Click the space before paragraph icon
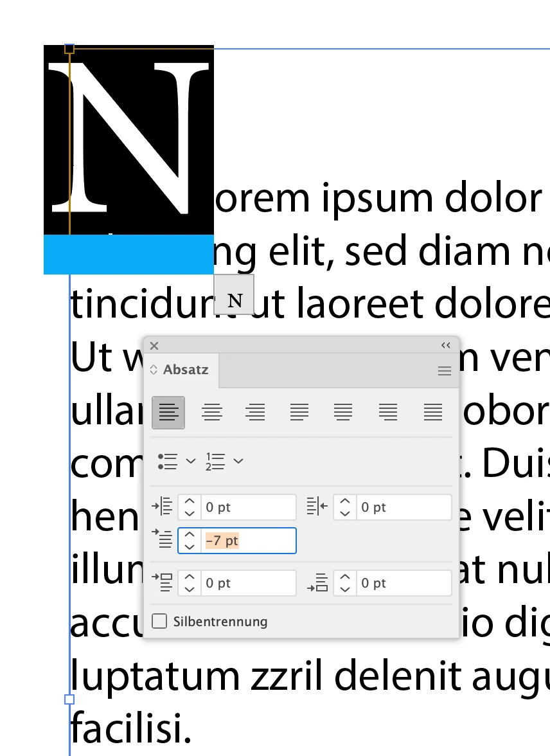The width and height of the screenshot is (550, 756). 163,582
